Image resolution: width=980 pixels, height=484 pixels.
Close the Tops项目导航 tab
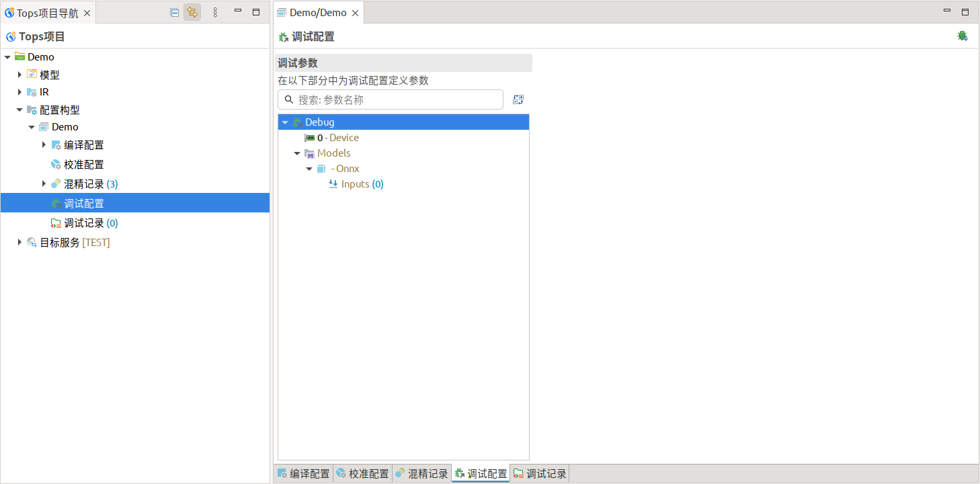(x=87, y=13)
